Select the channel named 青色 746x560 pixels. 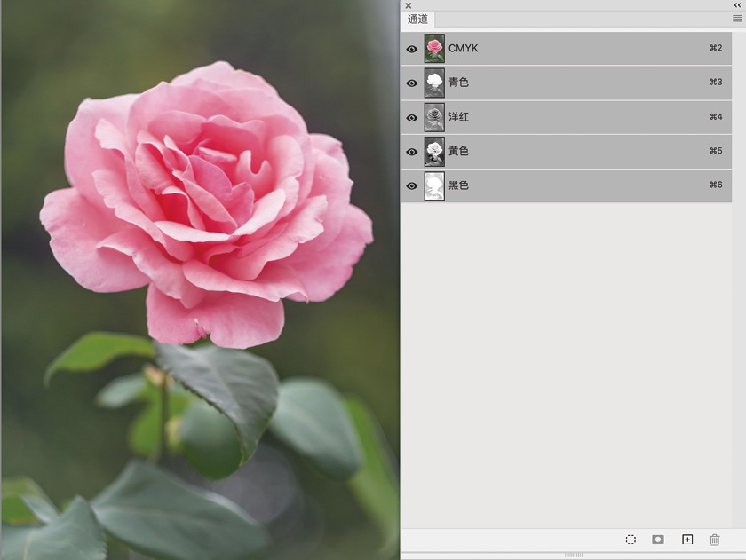(567, 83)
